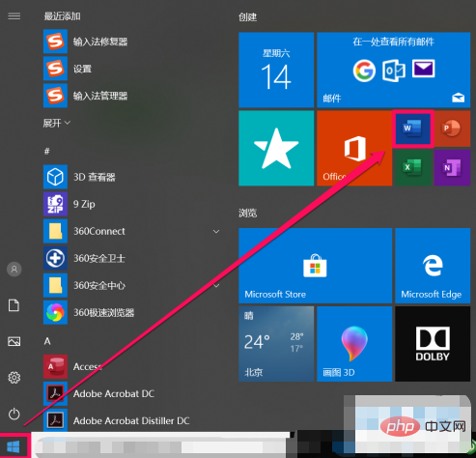Launch Adobe Acrobat Distiller DC

(132, 420)
